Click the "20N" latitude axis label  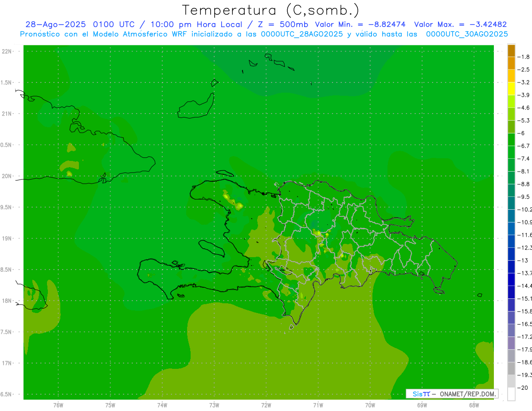click(7, 176)
